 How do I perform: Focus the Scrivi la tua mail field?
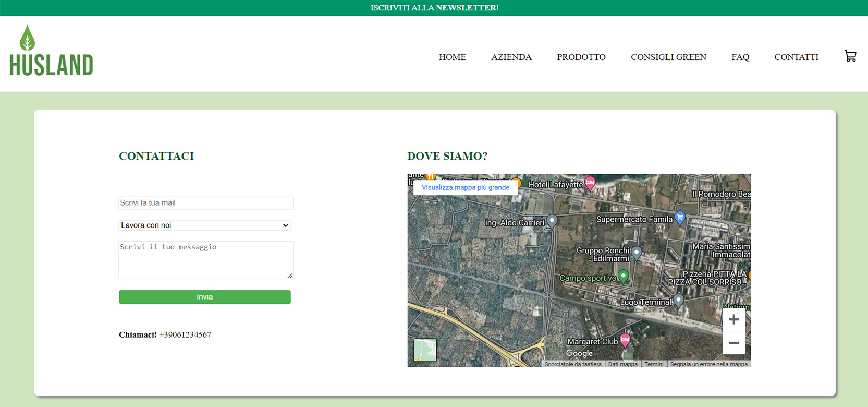click(x=206, y=203)
